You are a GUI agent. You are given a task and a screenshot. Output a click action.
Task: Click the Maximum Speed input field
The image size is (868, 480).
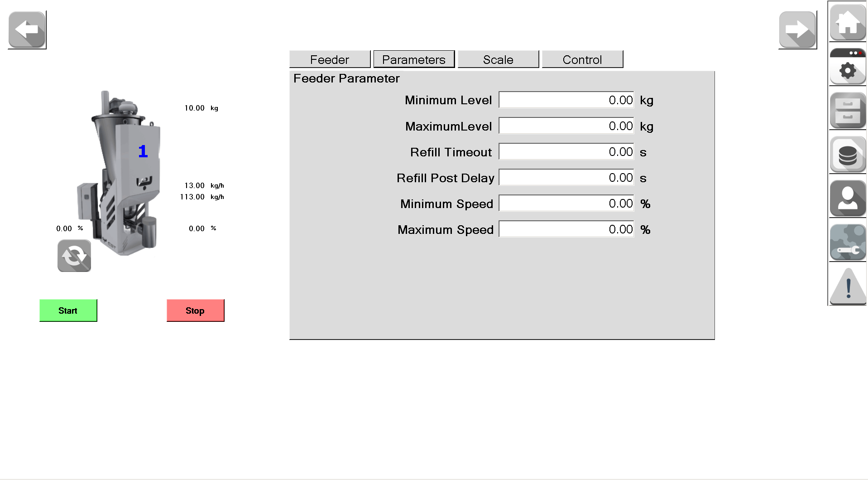click(566, 229)
